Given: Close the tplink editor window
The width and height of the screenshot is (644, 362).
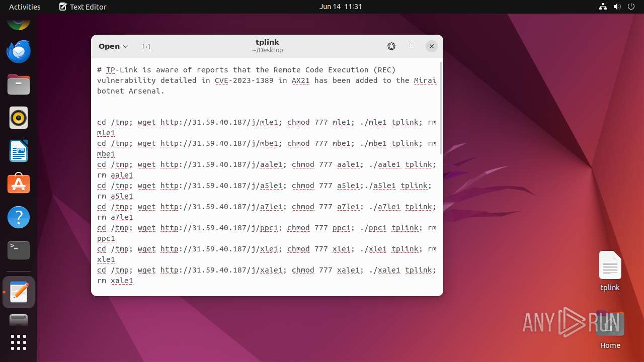Looking at the screenshot, I should pyautogui.click(x=431, y=46).
